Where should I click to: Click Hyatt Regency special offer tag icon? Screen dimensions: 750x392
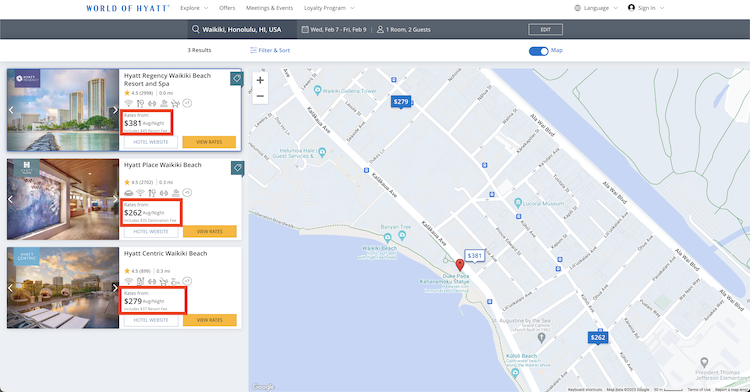pyautogui.click(x=236, y=78)
